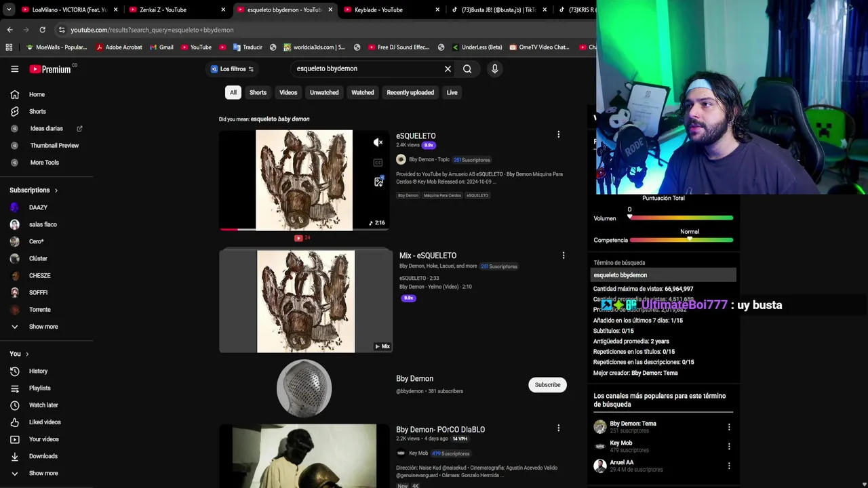Select the Watched filter chip
This screenshot has width=868, height=488.
point(363,92)
